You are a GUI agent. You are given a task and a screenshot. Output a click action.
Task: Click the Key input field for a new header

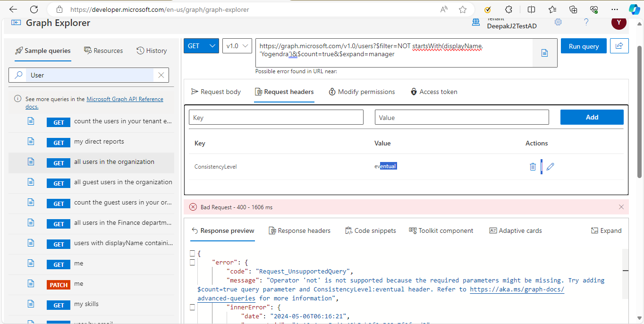(276, 117)
